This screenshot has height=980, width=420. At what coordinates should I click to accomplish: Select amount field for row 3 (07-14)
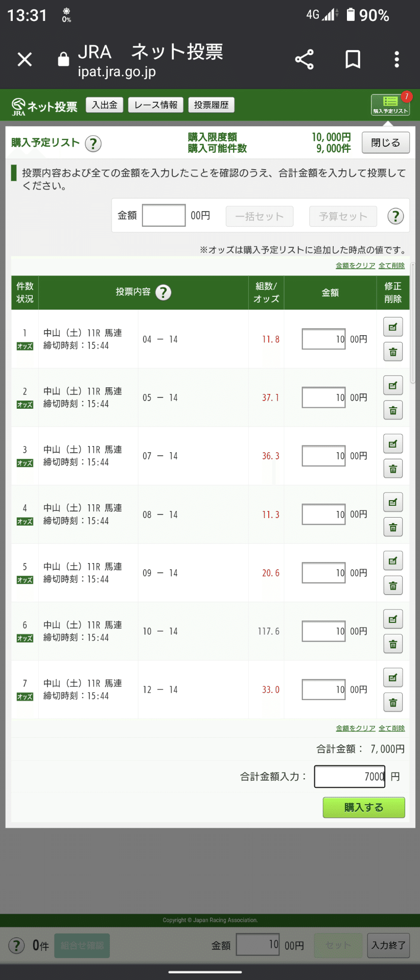(x=324, y=456)
